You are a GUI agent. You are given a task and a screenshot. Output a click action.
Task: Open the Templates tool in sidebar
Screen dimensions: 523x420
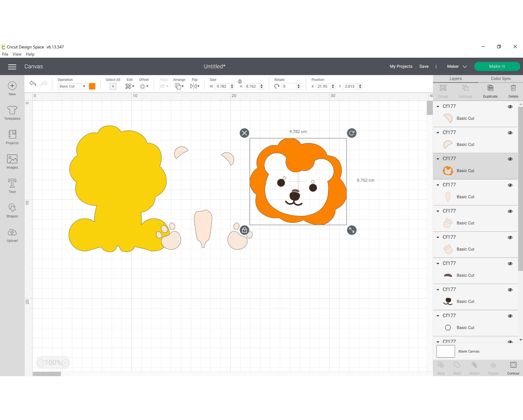[x=12, y=113]
